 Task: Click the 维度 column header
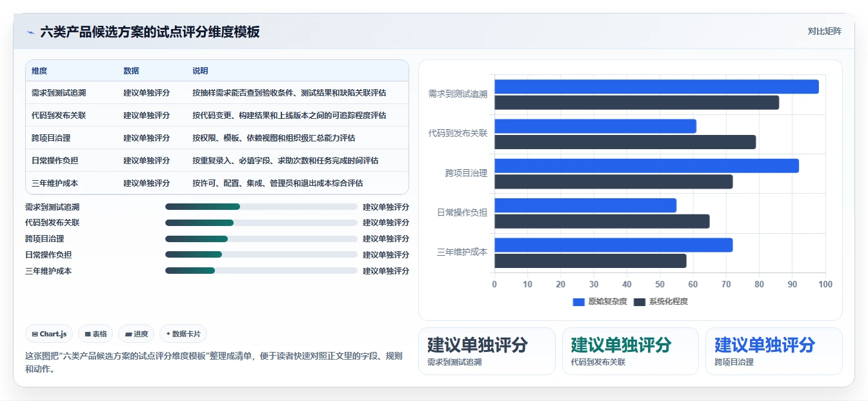tap(39, 71)
